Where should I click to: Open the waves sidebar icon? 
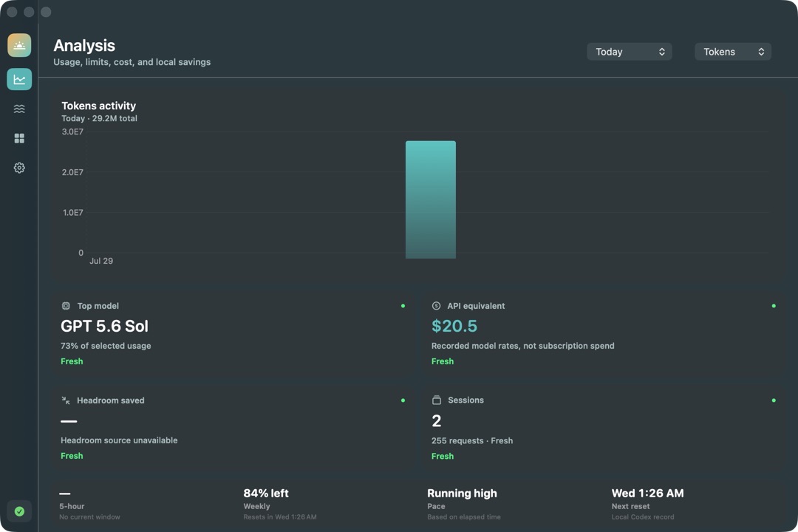coord(19,109)
